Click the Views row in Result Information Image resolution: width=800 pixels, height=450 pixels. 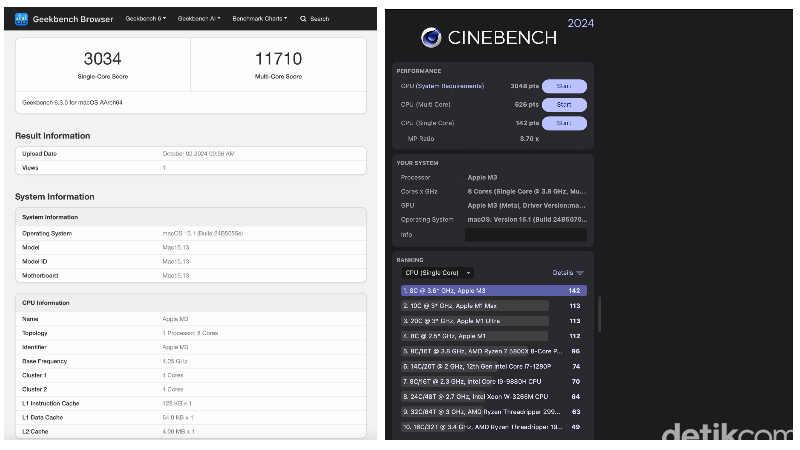(191, 168)
